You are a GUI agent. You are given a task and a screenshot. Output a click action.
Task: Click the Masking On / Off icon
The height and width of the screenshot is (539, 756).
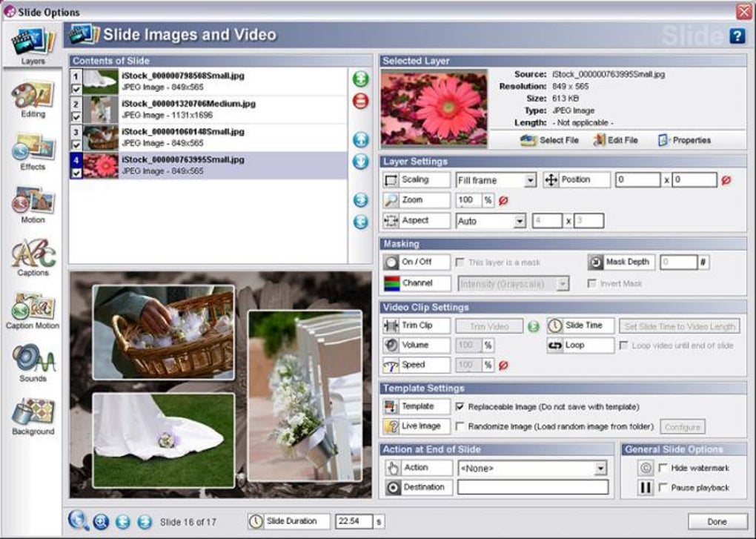coord(391,262)
